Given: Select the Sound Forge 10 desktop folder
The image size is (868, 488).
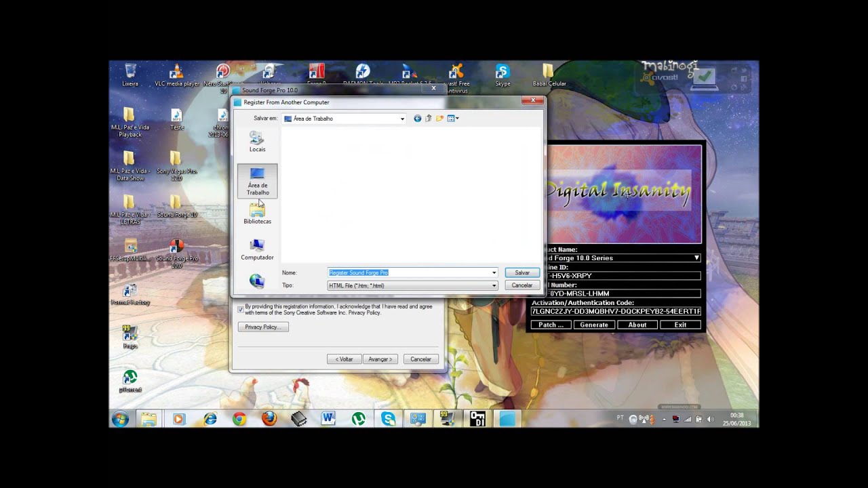Looking at the screenshot, I should [176, 207].
